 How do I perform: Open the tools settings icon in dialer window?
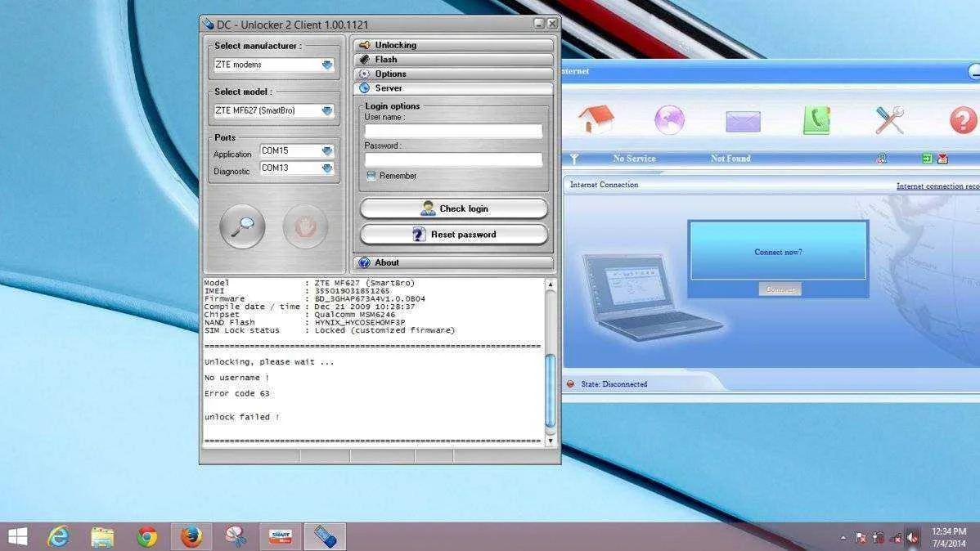(889, 120)
